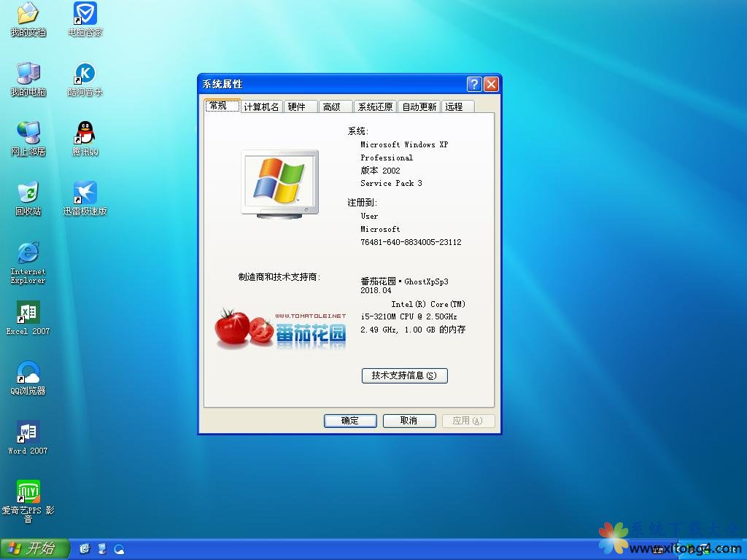
Task: Open 我的电脑 desktop icon
Action: point(28,74)
